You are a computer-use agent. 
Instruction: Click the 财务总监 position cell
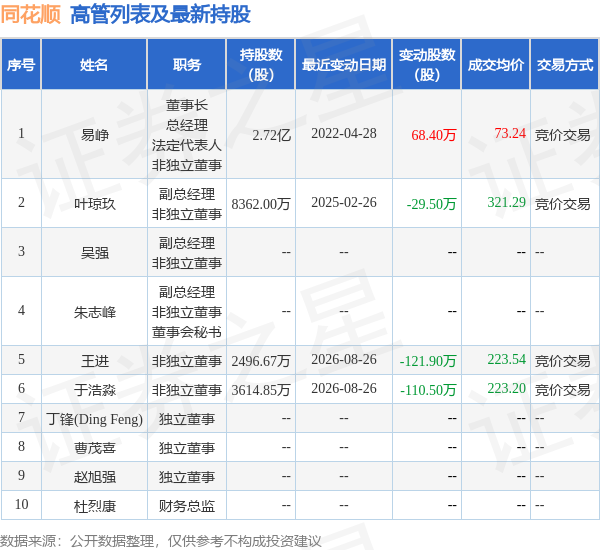pos(187,506)
